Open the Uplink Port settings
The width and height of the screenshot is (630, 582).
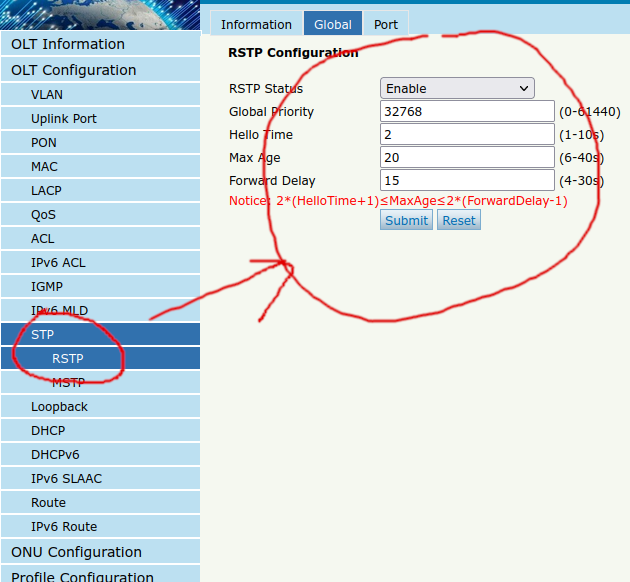coord(63,119)
